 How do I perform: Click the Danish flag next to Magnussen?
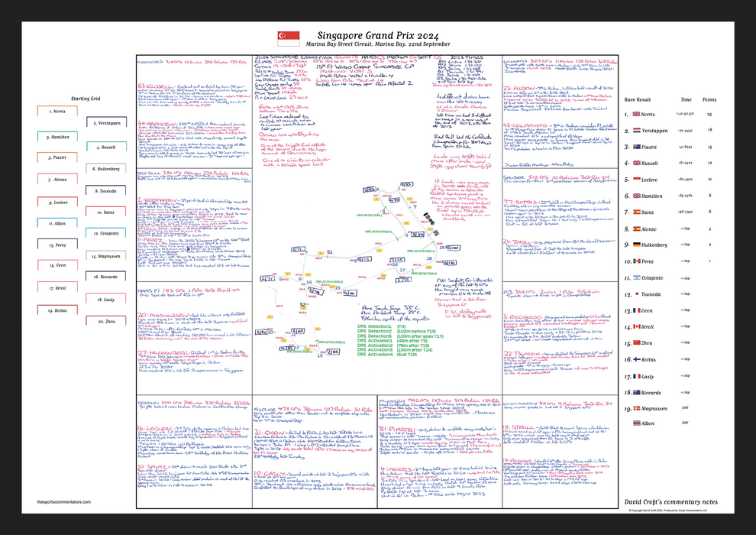point(638,410)
